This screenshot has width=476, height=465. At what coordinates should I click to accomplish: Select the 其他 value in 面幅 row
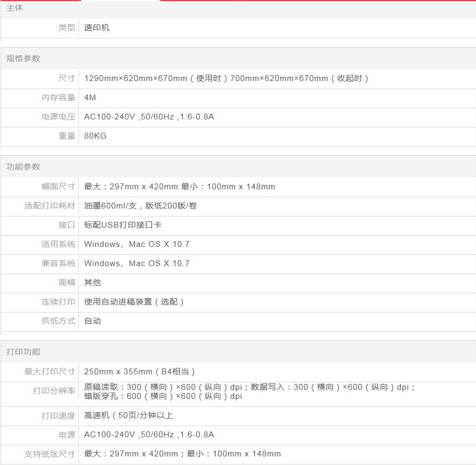click(93, 283)
